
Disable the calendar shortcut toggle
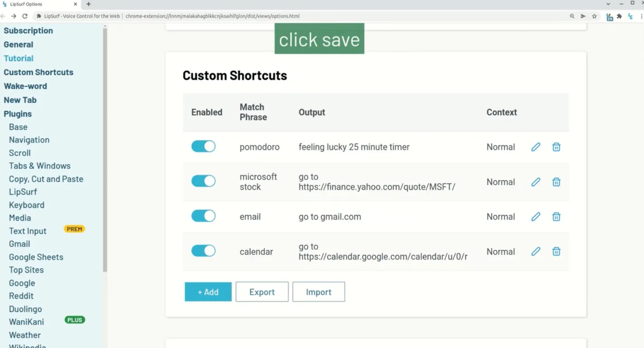click(x=203, y=251)
